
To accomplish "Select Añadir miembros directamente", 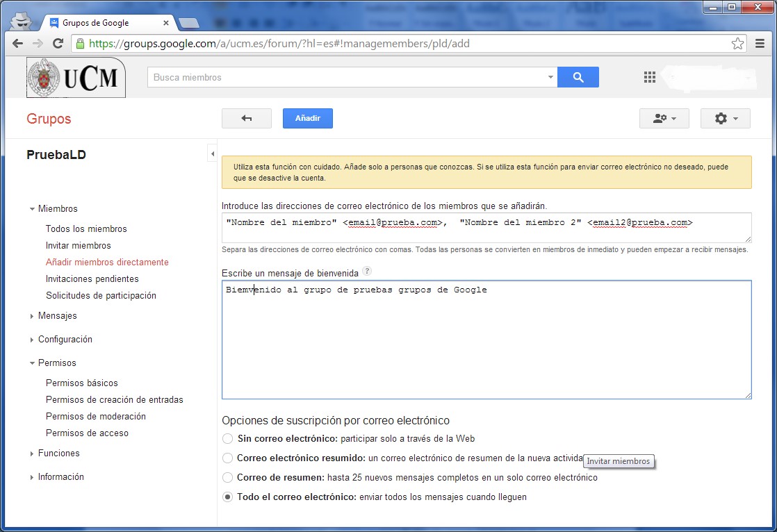I will (107, 262).
